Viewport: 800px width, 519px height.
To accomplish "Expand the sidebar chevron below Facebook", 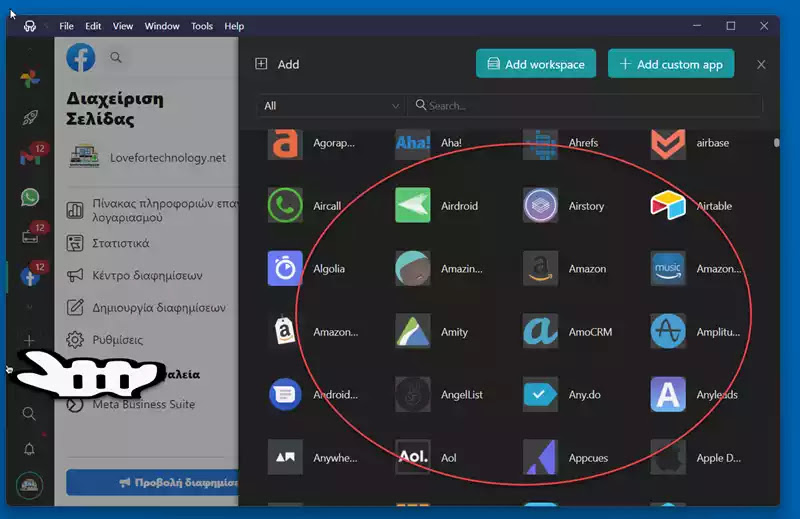I will pyautogui.click(x=29, y=307).
